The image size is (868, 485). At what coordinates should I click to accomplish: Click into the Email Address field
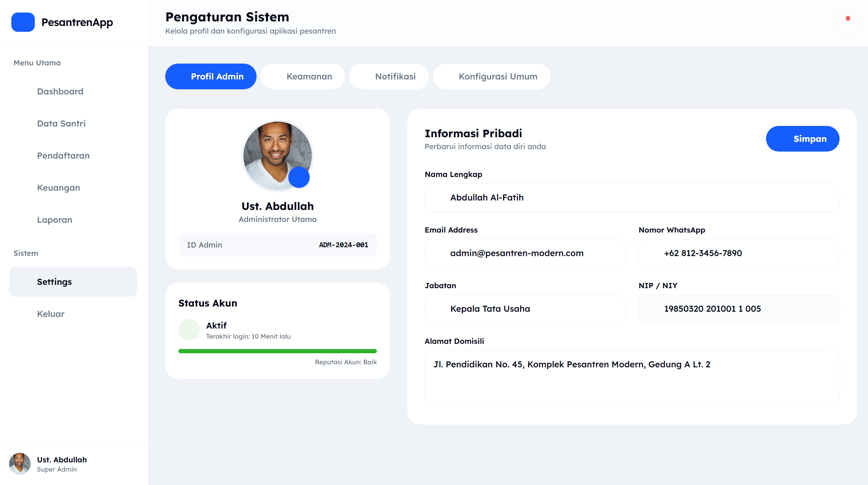pyautogui.click(x=525, y=253)
